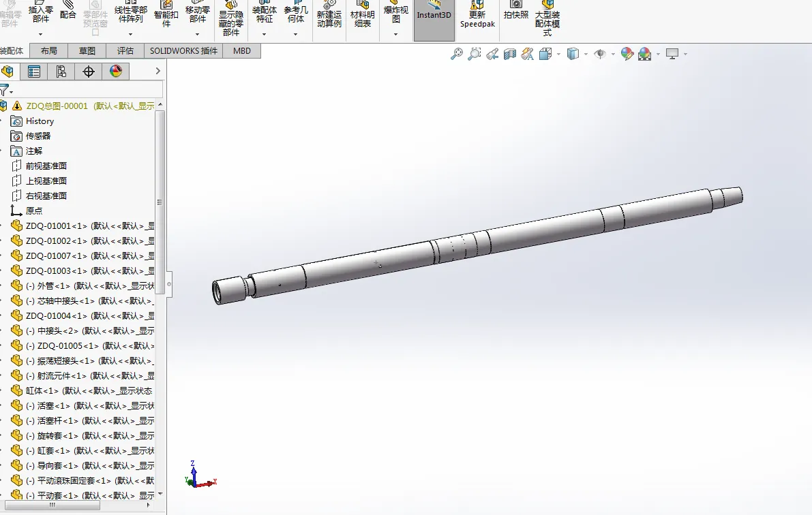Open the View Settings dropdown arrow
This screenshot has height=515, width=812.
pyautogui.click(x=686, y=54)
